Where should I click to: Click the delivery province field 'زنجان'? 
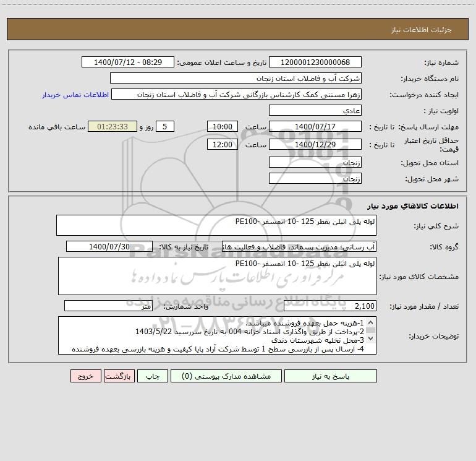315,162
